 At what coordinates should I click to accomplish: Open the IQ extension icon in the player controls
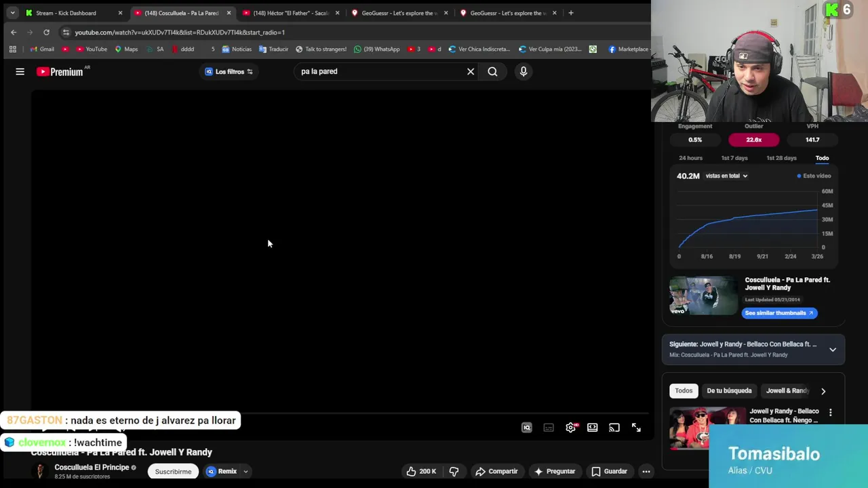tap(527, 428)
